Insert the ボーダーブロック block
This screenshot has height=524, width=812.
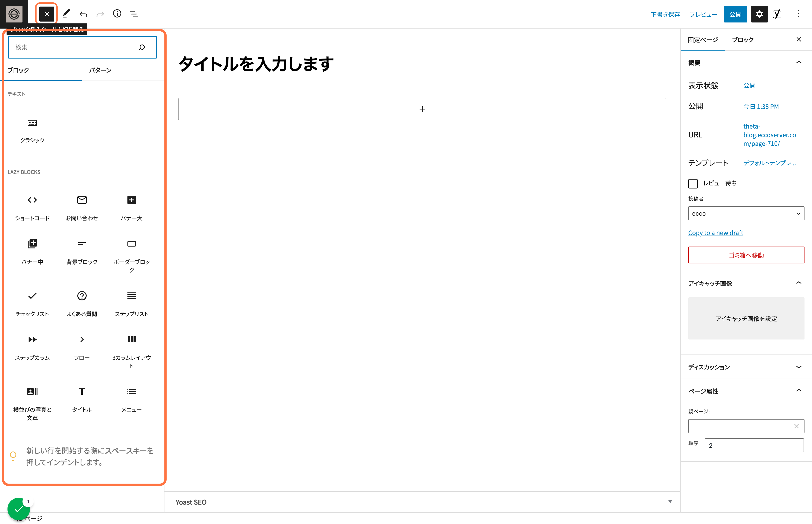132,256
